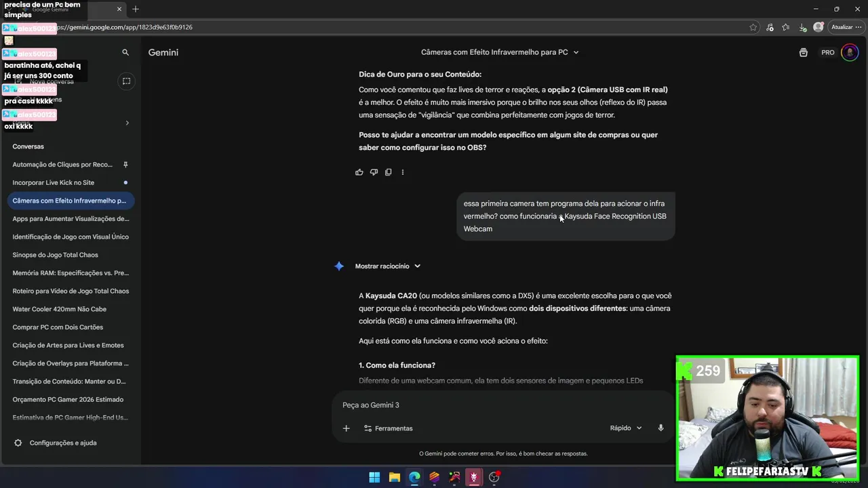Open the plus attachment menu in prompt box
The image size is (868, 488).
click(346, 428)
